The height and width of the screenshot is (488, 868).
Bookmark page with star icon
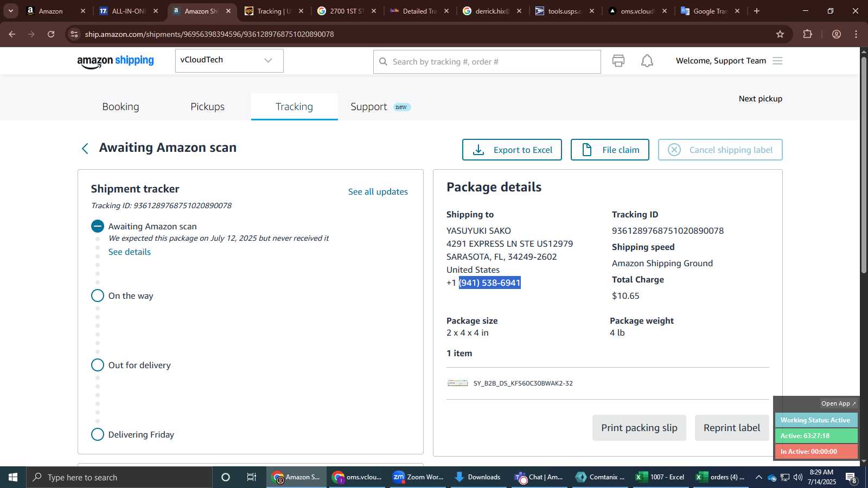click(x=780, y=34)
